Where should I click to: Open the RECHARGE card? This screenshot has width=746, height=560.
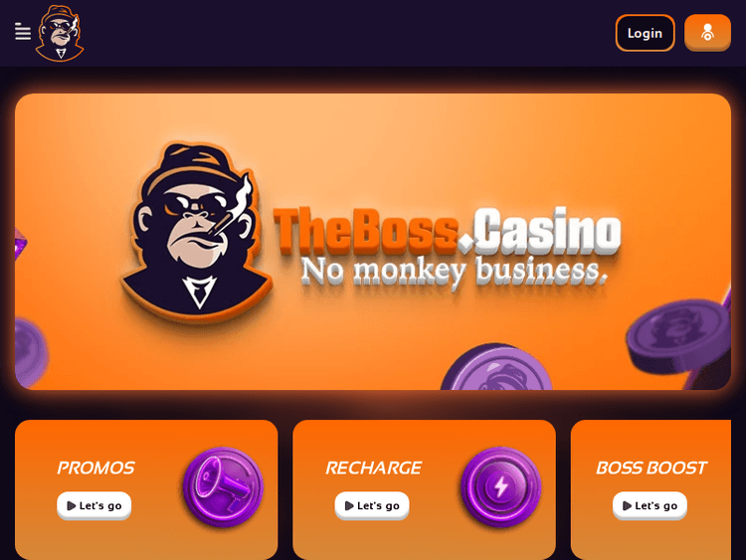[x=424, y=489]
